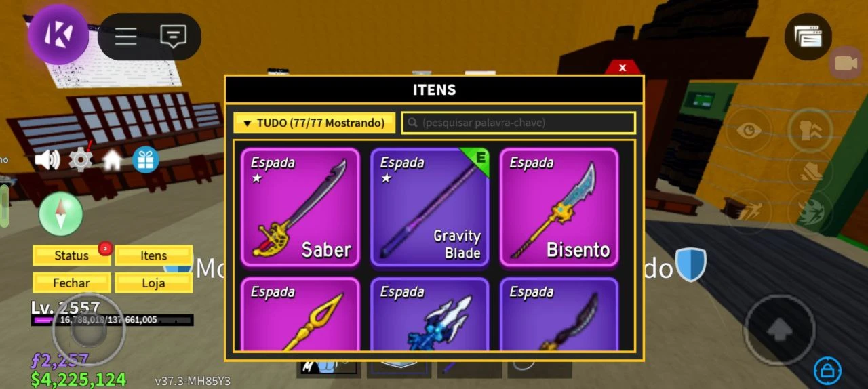Image resolution: width=868 pixels, height=389 pixels.
Task: Click the Fechar button
Action: tap(72, 283)
